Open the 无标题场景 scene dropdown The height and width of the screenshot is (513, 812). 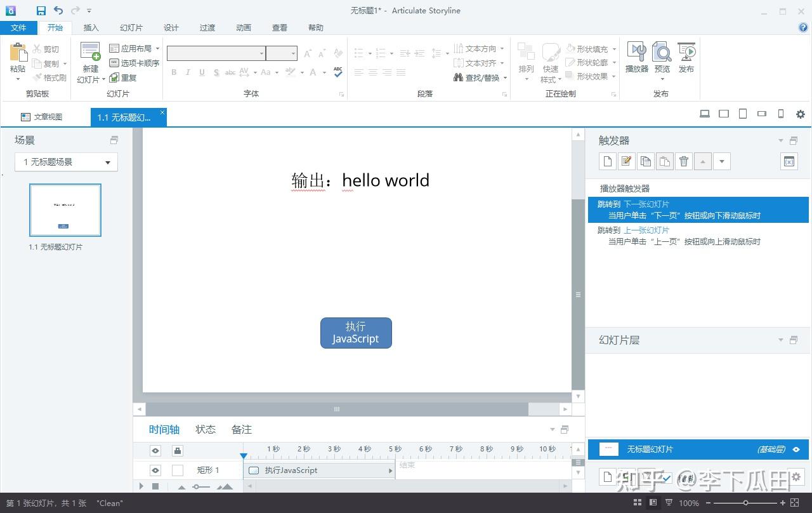pos(66,162)
